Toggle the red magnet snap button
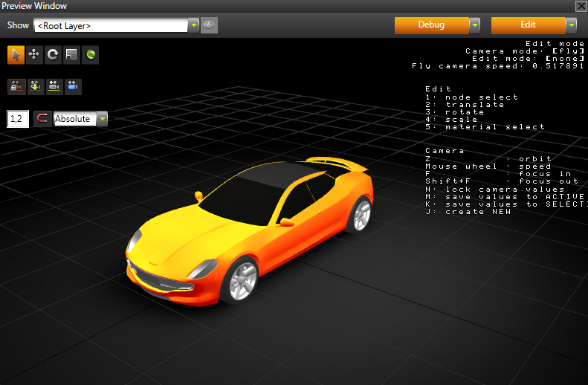This screenshot has height=385, width=588. (42, 119)
